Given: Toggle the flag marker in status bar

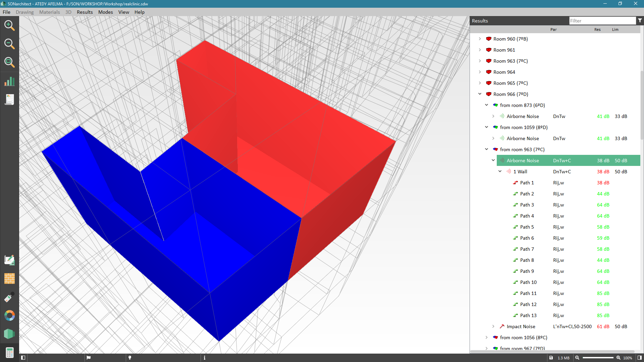Looking at the screenshot, I should point(88,358).
